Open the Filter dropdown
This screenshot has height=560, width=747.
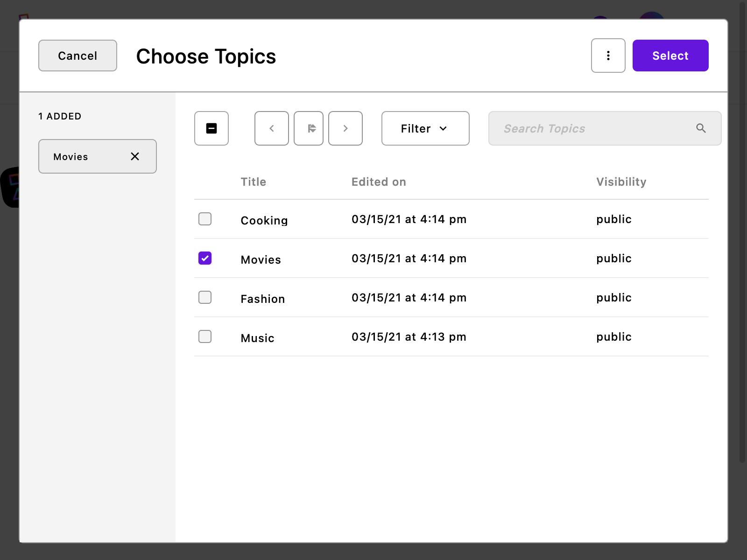point(425,128)
